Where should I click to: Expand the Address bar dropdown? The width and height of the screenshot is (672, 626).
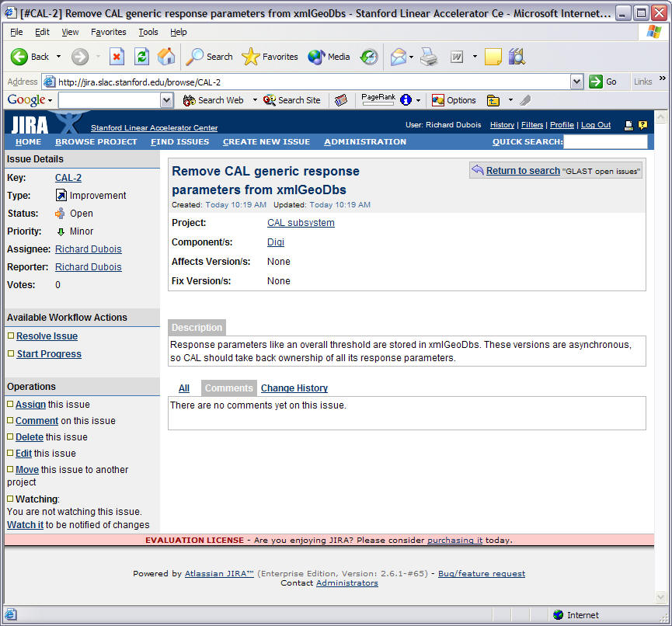pyautogui.click(x=577, y=82)
